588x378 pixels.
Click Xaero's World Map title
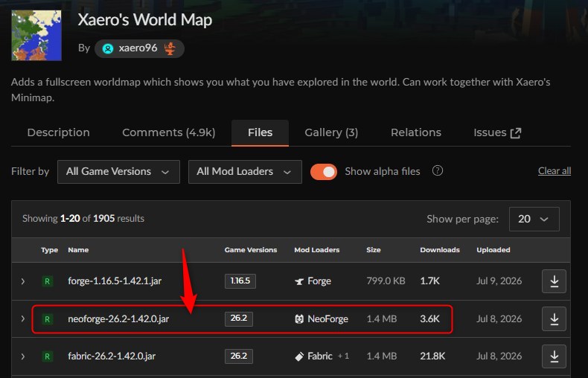pos(144,19)
